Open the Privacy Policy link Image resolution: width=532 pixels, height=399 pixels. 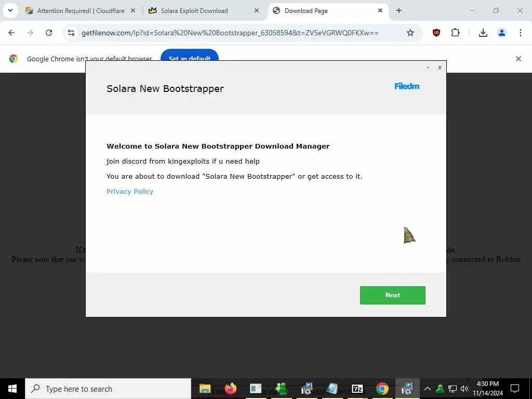pyautogui.click(x=130, y=191)
